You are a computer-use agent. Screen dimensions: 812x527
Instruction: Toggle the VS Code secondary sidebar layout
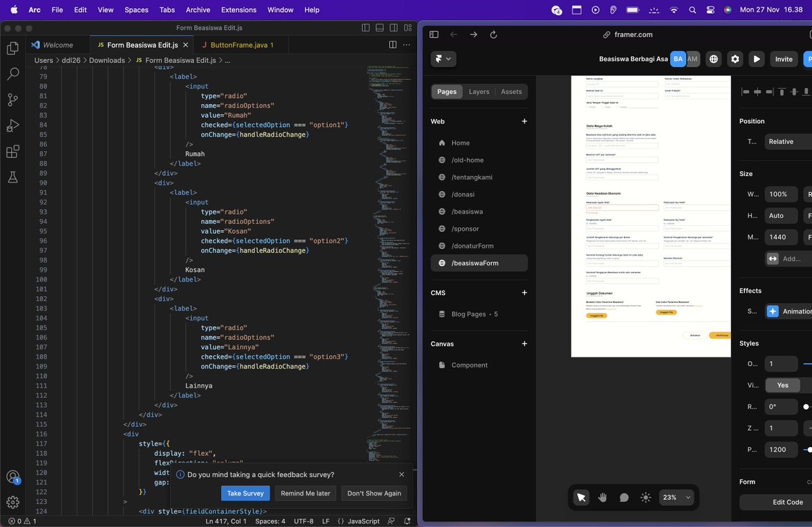[392, 28]
